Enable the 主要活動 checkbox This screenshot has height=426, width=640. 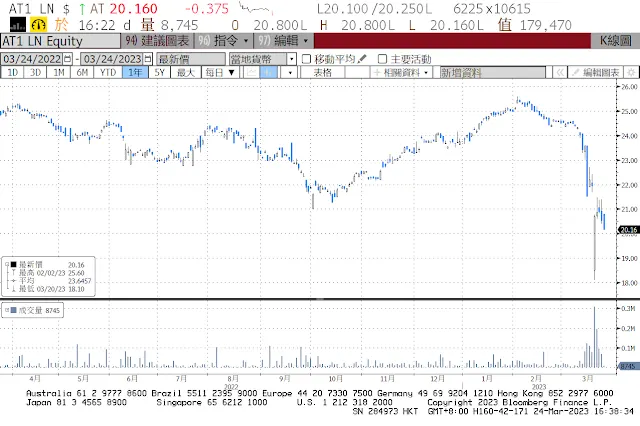(382, 59)
